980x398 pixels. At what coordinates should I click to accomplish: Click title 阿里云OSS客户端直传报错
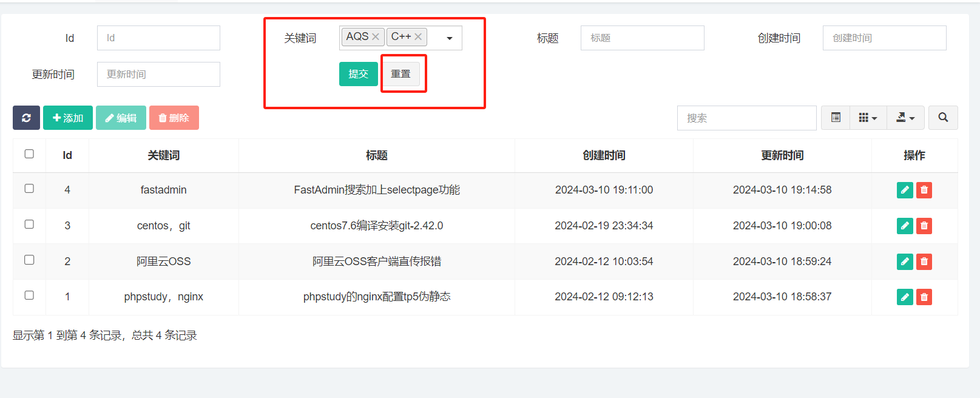[377, 261]
